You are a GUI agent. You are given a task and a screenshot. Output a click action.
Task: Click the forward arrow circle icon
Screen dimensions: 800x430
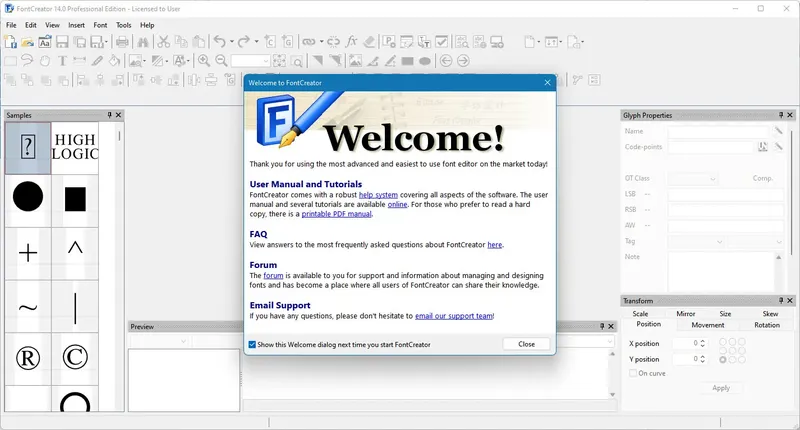pyautogui.click(x=463, y=61)
